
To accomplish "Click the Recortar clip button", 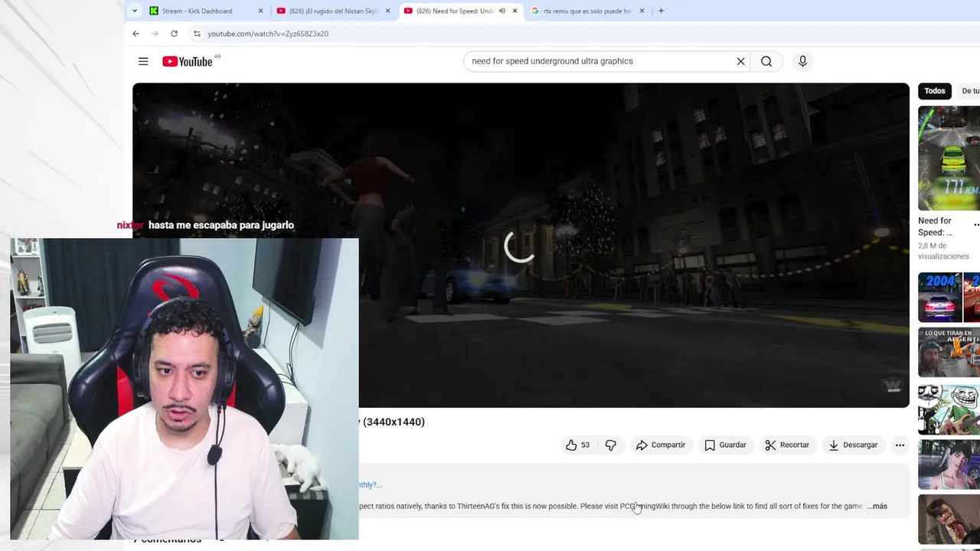I will click(x=787, y=445).
